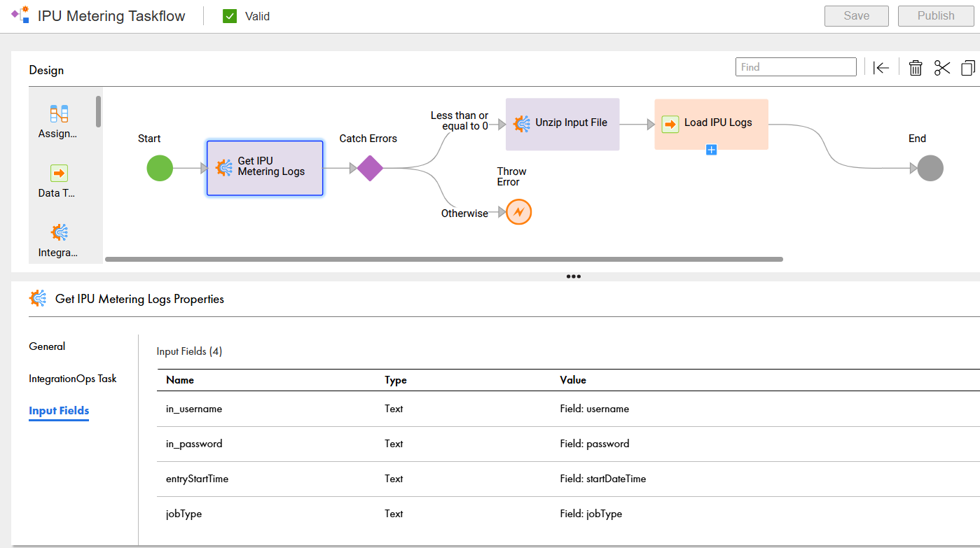This screenshot has width=980, height=548.
Task: Click the green Start node
Action: point(160,168)
